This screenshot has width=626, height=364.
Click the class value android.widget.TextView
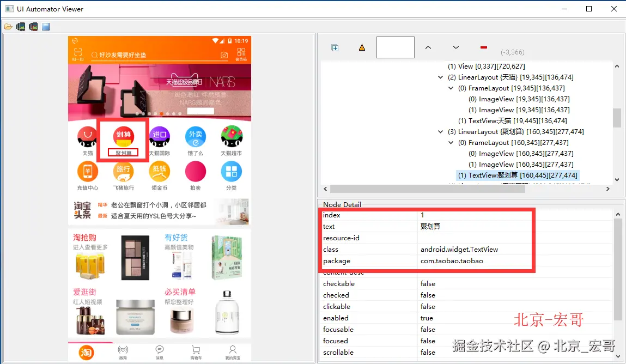[x=459, y=250]
